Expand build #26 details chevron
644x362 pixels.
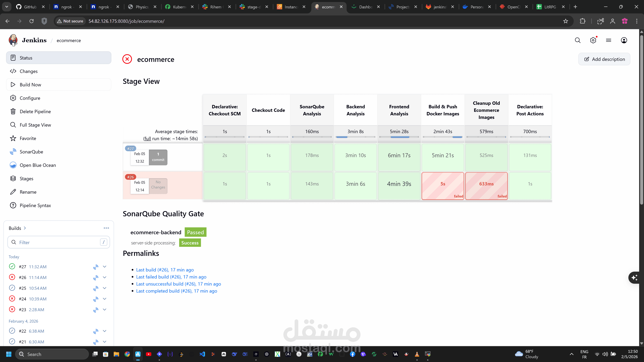pos(105,277)
